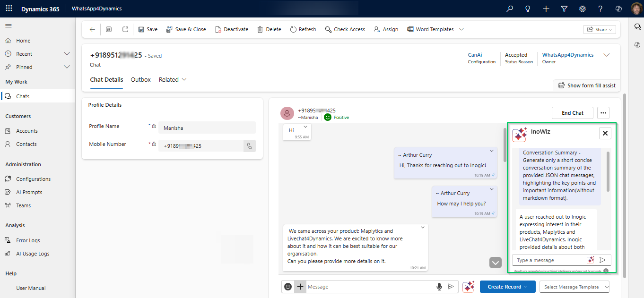The image size is (644, 298).
Task: Click the chat more options ellipsis button
Action: [x=603, y=113]
